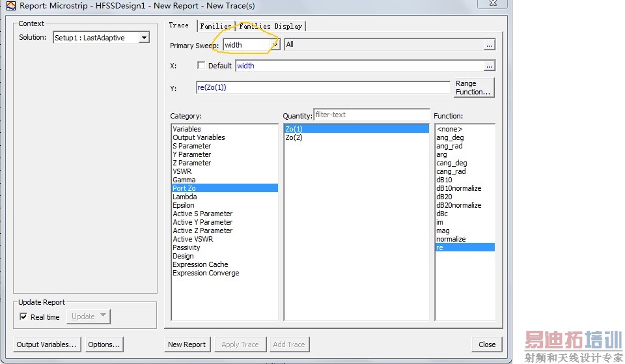Open the Families Display tab
625x364 pixels.
coord(271,26)
